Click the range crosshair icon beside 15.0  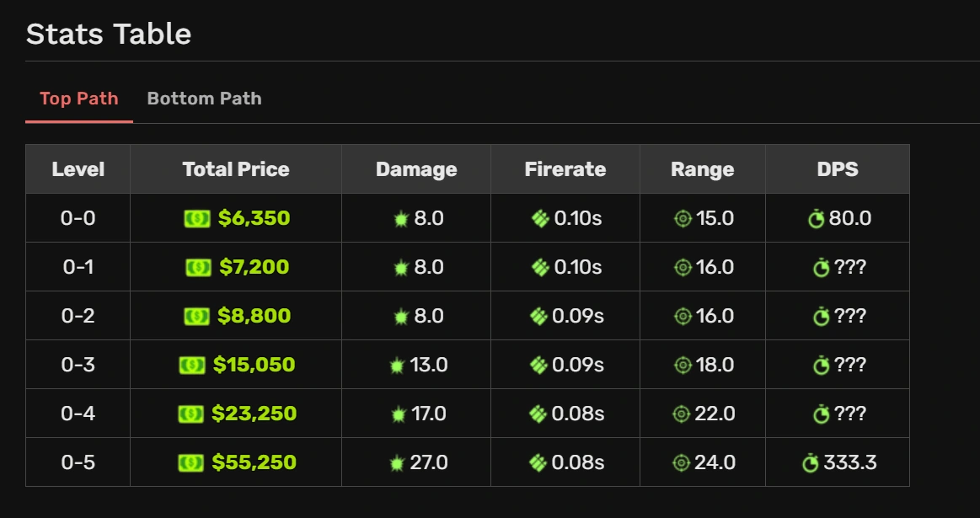pyautogui.click(x=683, y=219)
